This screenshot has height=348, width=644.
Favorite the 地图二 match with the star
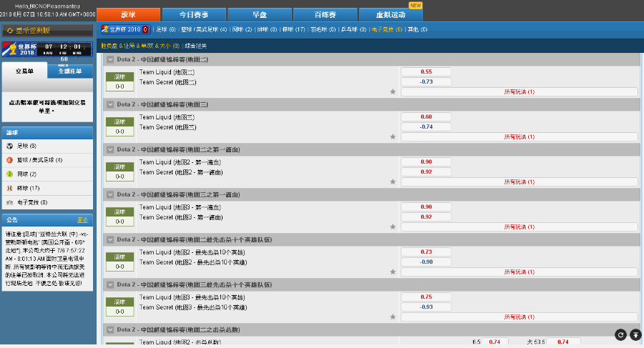[x=393, y=91]
